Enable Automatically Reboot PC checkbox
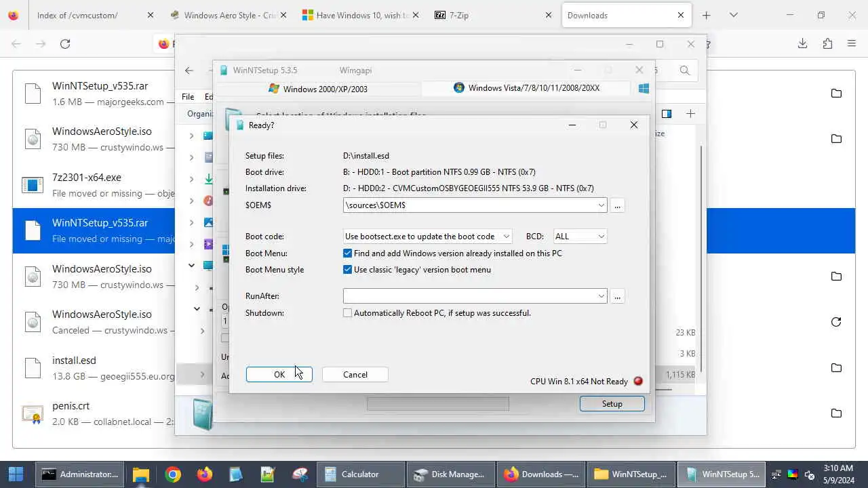This screenshot has width=868, height=488. 347,313
